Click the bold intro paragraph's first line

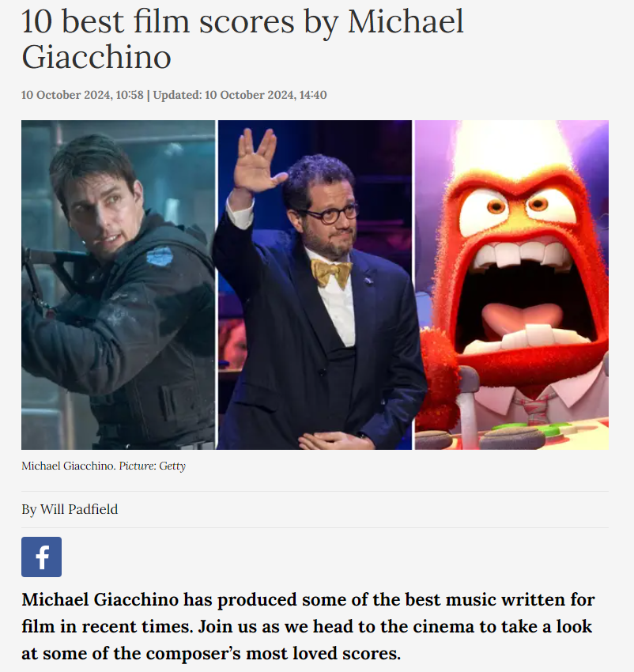(x=308, y=599)
